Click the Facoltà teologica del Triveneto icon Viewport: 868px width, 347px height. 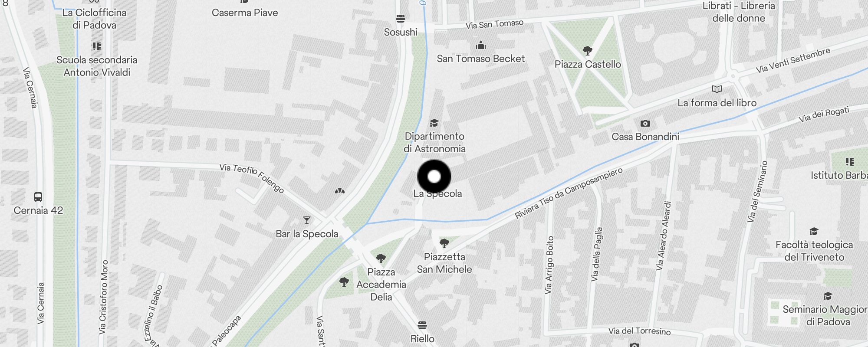tap(814, 232)
